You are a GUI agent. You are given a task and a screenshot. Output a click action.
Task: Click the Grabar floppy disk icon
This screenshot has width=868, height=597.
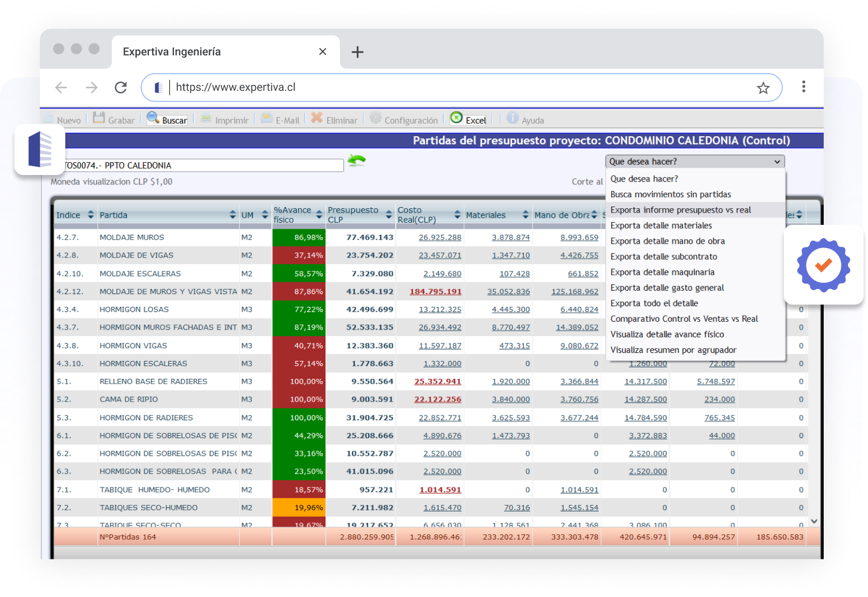point(99,118)
